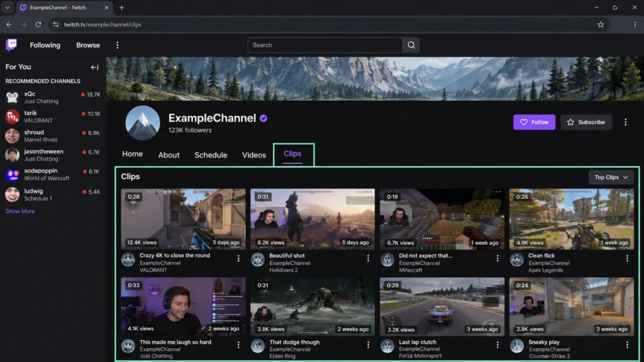Viewport: 644px width, 362px height.
Task: Open the Top Clips sort dropdown
Action: point(611,177)
